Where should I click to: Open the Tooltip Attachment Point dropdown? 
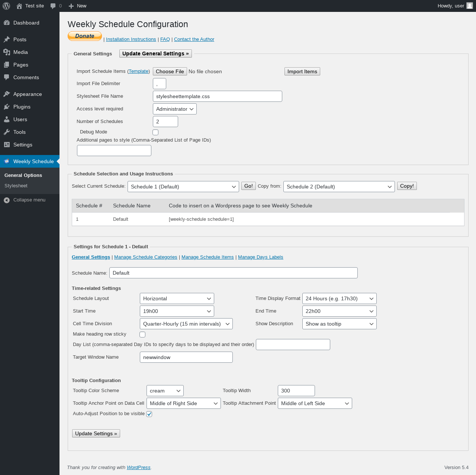pyautogui.click(x=315, y=403)
